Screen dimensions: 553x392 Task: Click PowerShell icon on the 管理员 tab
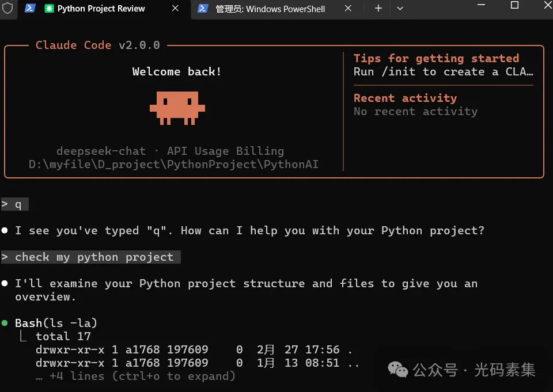[x=203, y=9]
